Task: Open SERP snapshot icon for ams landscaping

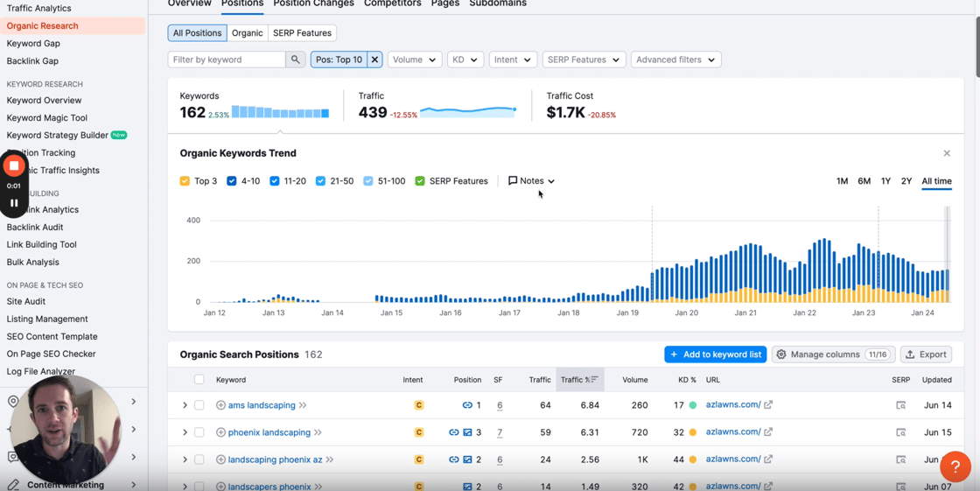Action: click(900, 405)
